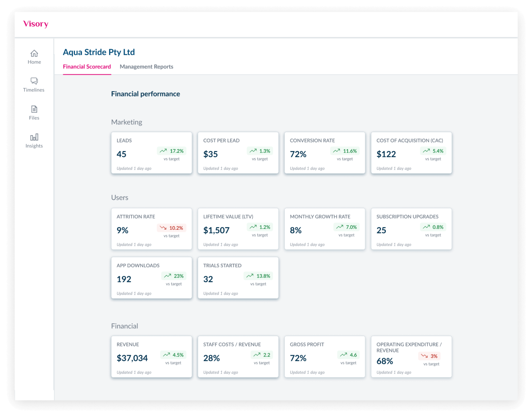Click the Visory logo

pyautogui.click(x=35, y=24)
